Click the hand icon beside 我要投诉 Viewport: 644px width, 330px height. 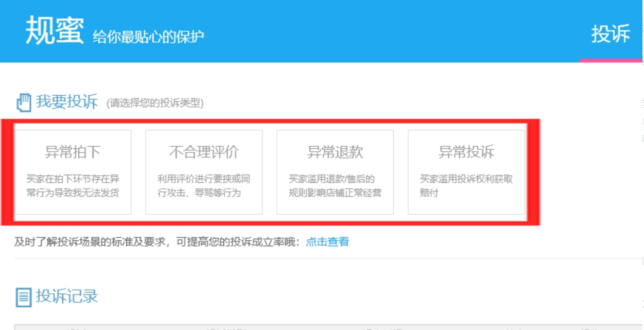coord(24,102)
